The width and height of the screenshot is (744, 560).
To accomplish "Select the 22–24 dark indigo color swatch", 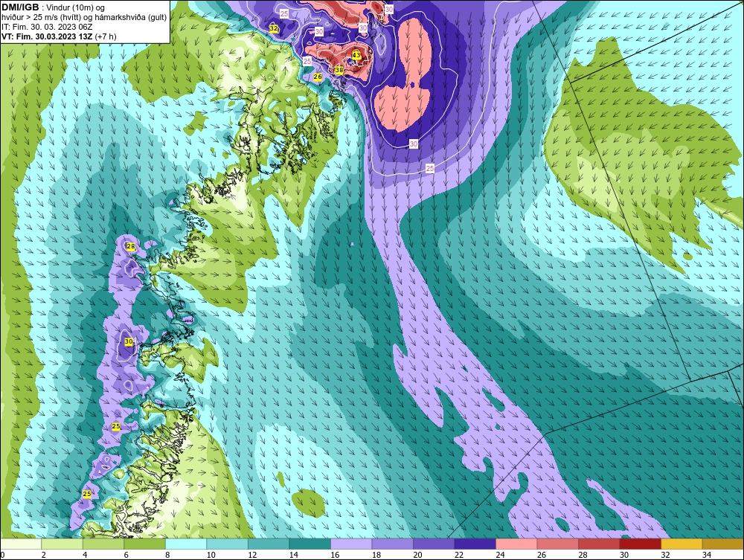I will (475, 544).
